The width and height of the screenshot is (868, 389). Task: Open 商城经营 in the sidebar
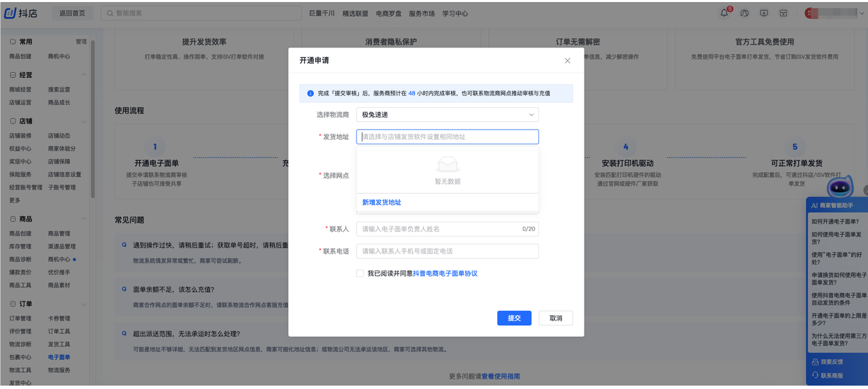point(20,89)
